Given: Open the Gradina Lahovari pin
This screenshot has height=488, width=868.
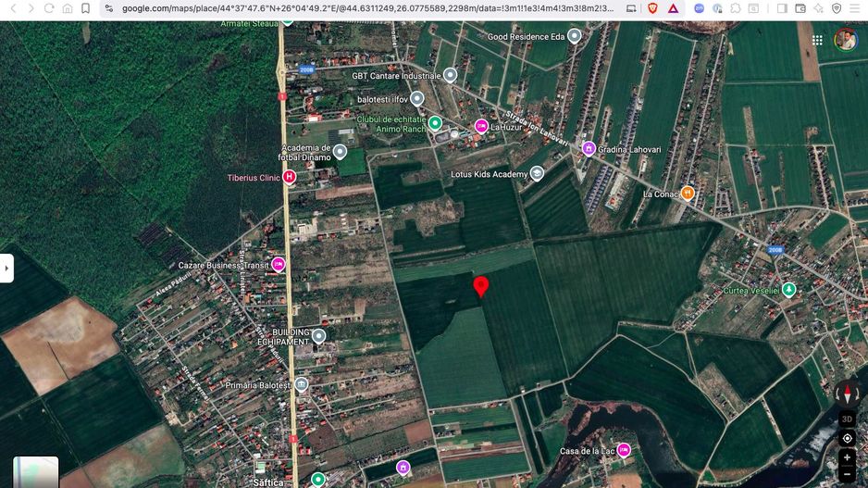Looking at the screenshot, I should [x=589, y=148].
